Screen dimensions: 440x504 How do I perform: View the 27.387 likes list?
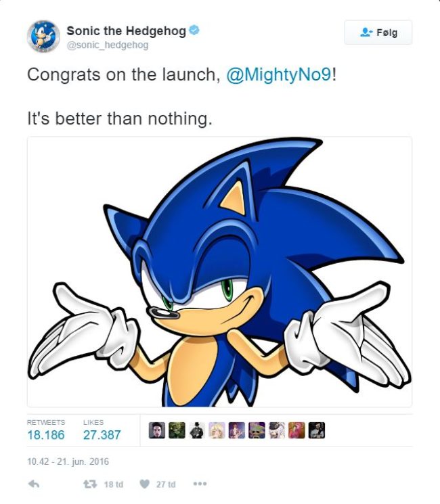point(102,431)
